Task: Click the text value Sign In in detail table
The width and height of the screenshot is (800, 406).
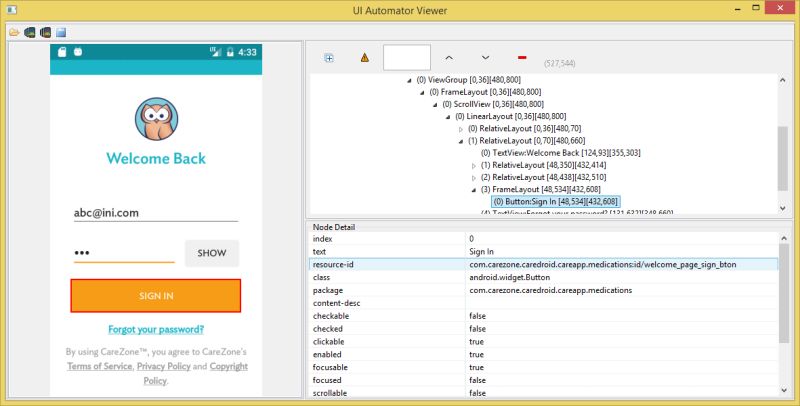Action: coord(481,251)
